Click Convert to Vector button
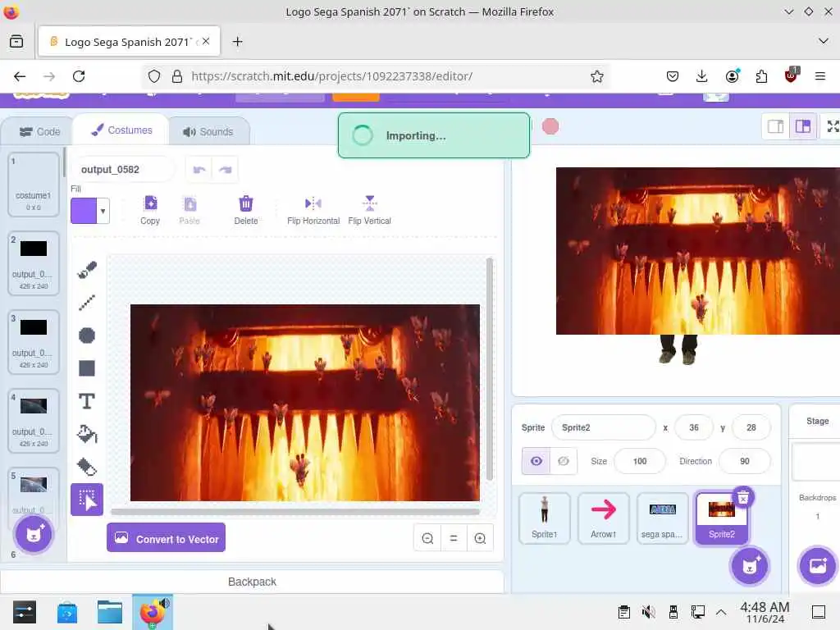 (x=166, y=538)
